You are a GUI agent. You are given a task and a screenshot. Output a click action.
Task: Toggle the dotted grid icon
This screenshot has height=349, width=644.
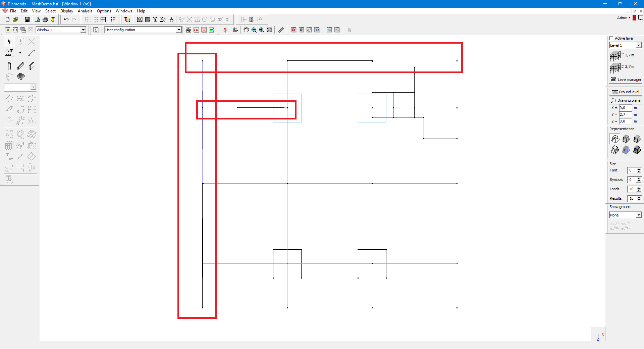click(113, 19)
